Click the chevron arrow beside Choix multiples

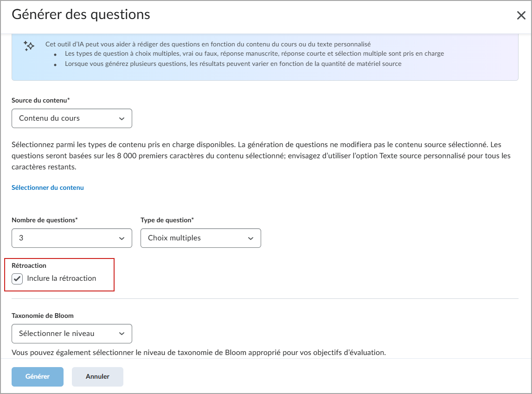pos(250,239)
